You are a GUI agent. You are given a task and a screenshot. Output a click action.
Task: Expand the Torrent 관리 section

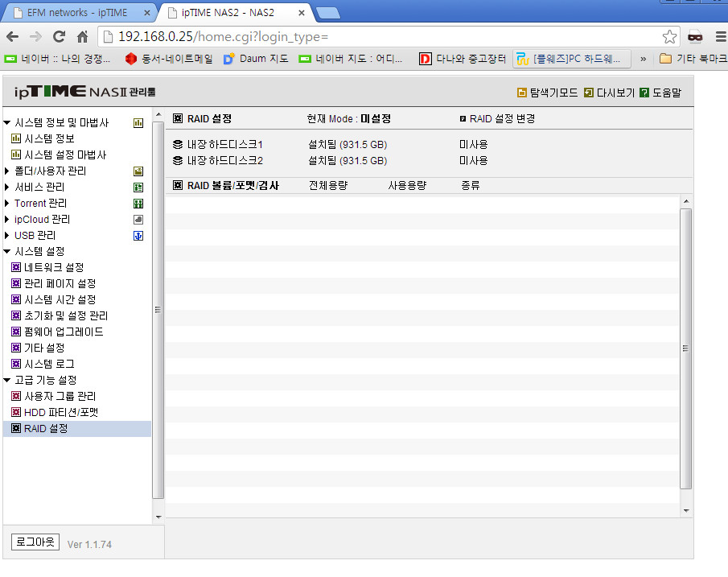pyautogui.click(x=7, y=204)
